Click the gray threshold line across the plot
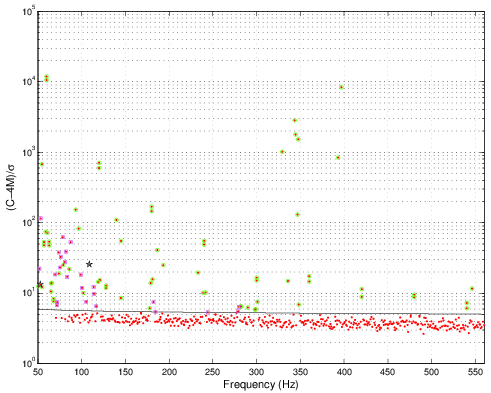The height and width of the screenshot is (393, 491). 261,312
